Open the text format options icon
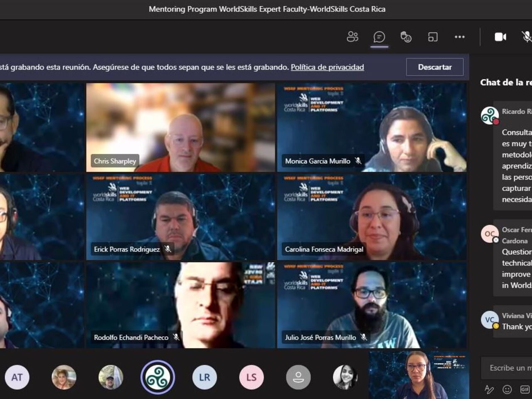The width and height of the screenshot is (532, 399). [x=489, y=389]
